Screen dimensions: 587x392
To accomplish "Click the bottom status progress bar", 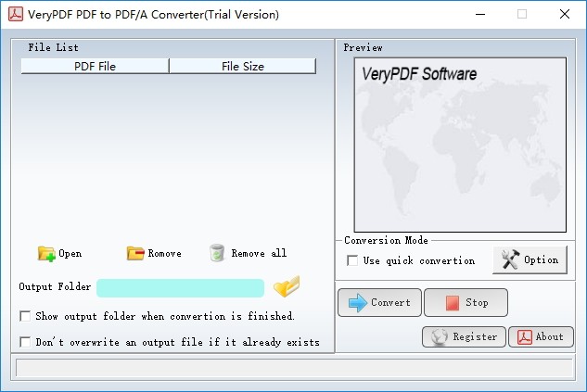I will click(x=292, y=368).
